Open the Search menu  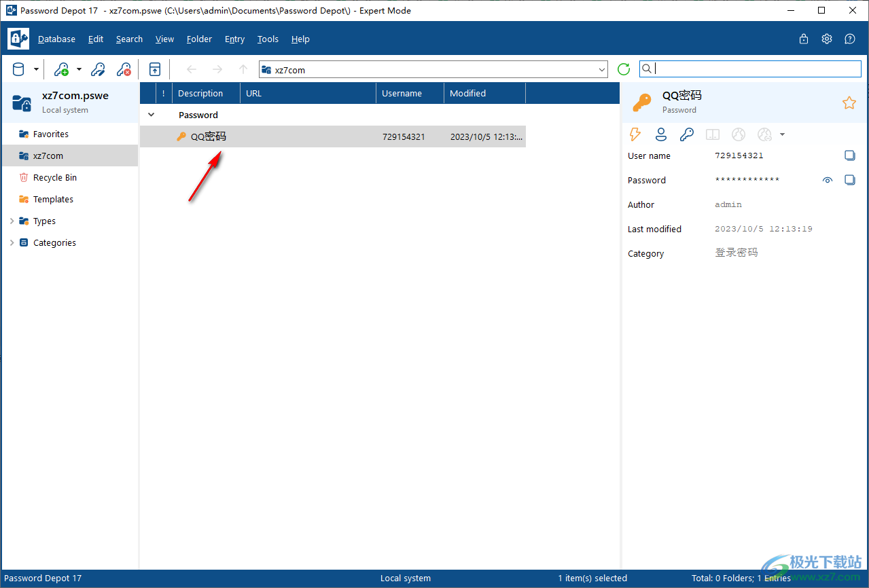[129, 39]
